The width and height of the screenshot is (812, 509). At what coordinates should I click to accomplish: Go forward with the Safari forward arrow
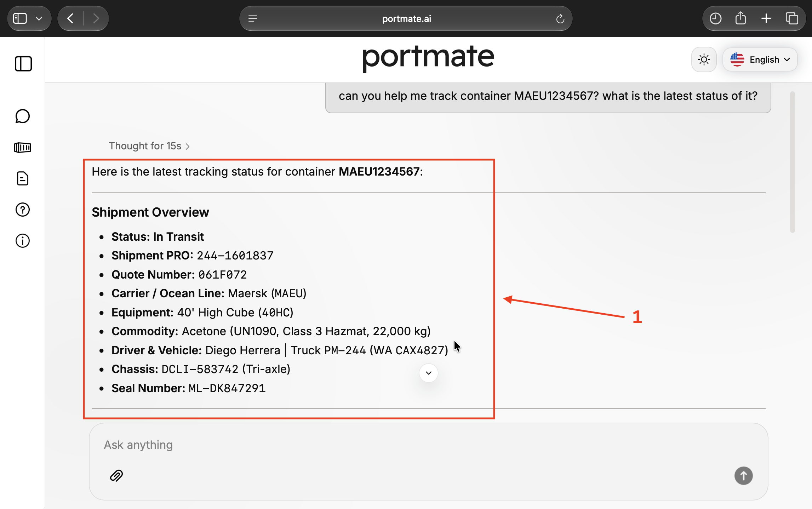pyautogui.click(x=96, y=18)
